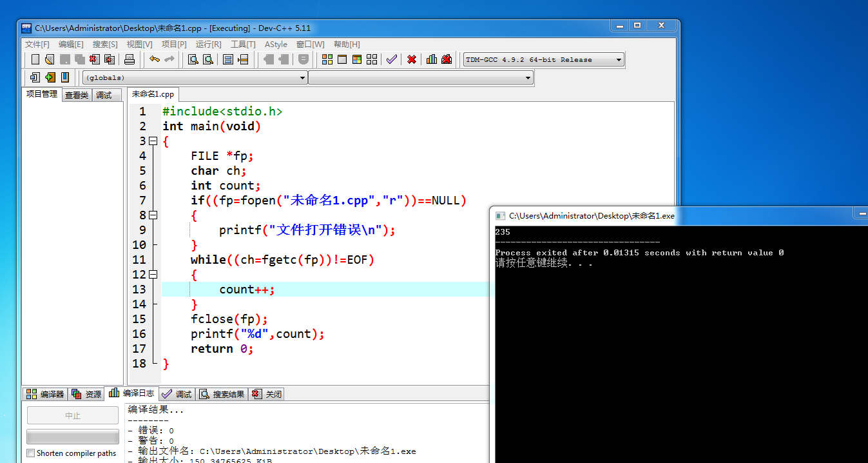The width and height of the screenshot is (868, 463).
Task: Open the 编辑[E] menu
Action: tap(71, 44)
